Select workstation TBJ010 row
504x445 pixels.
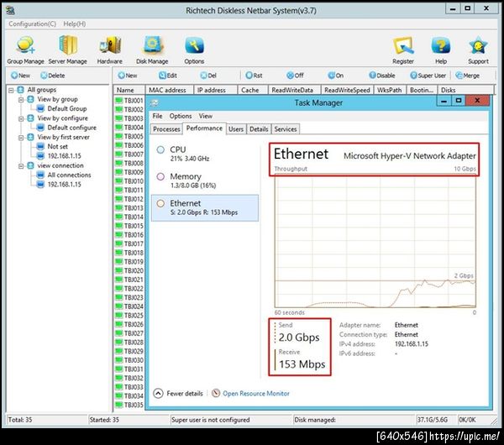[130, 181]
